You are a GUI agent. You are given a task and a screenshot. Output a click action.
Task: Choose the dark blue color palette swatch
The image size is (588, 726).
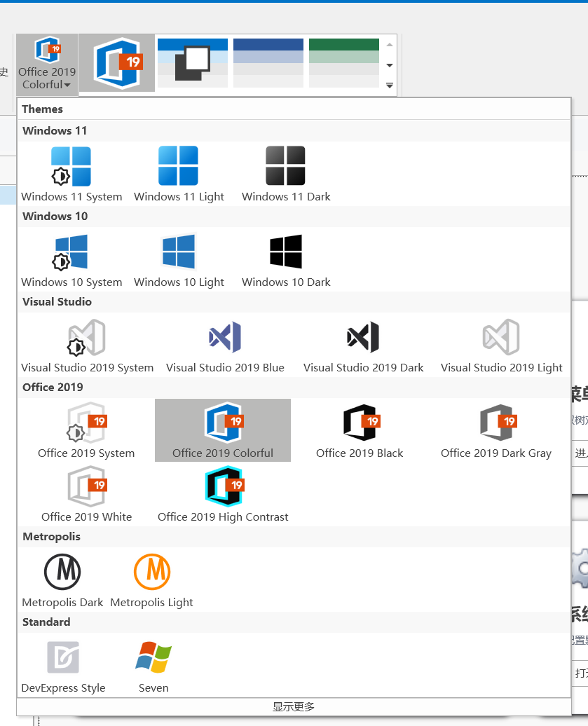click(x=268, y=63)
